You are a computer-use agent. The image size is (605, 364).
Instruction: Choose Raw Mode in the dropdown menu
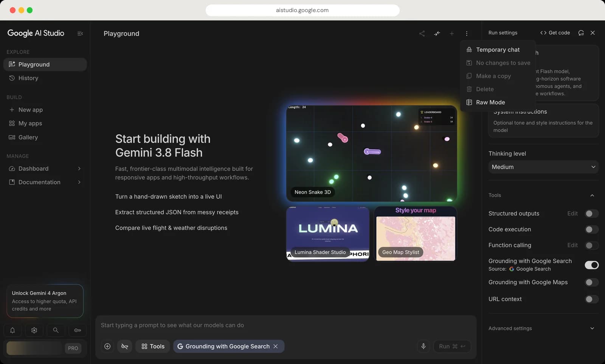[498, 102]
